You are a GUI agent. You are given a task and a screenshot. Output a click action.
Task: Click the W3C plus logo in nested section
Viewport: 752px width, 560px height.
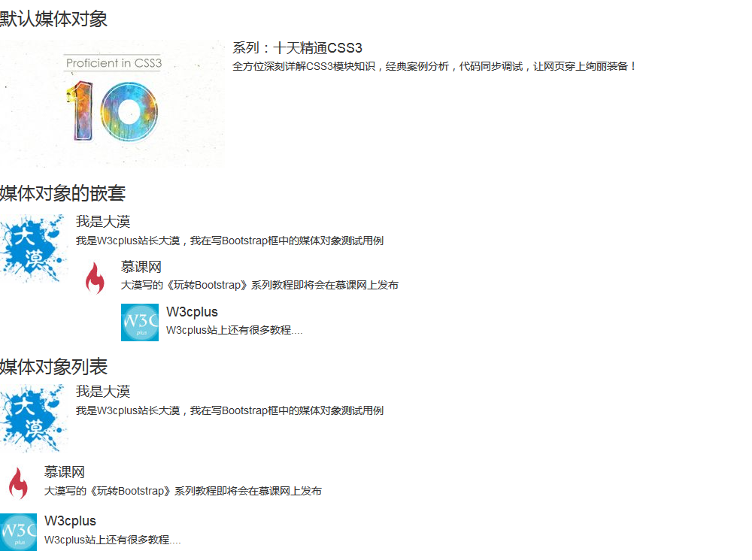(x=140, y=322)
